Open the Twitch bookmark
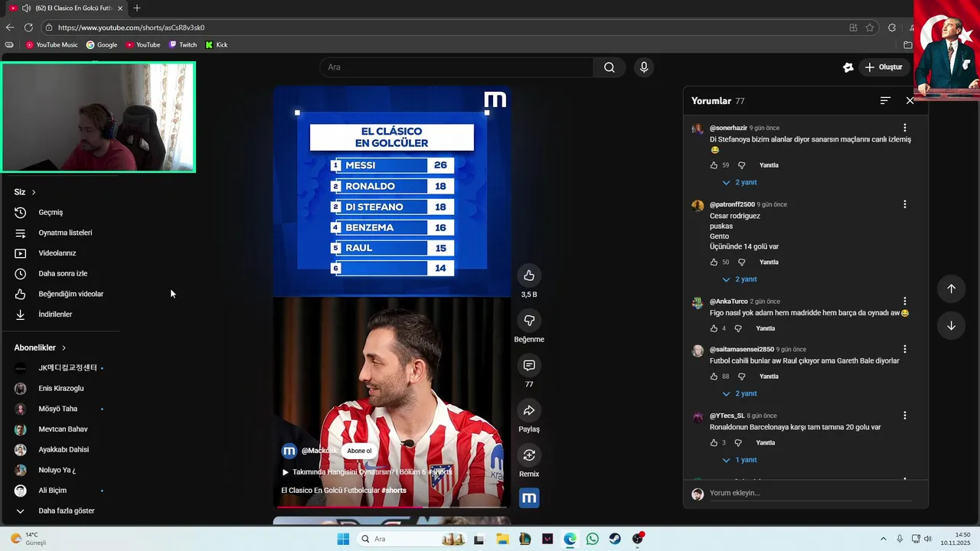The image size is (980, 551). coord(183,45)
